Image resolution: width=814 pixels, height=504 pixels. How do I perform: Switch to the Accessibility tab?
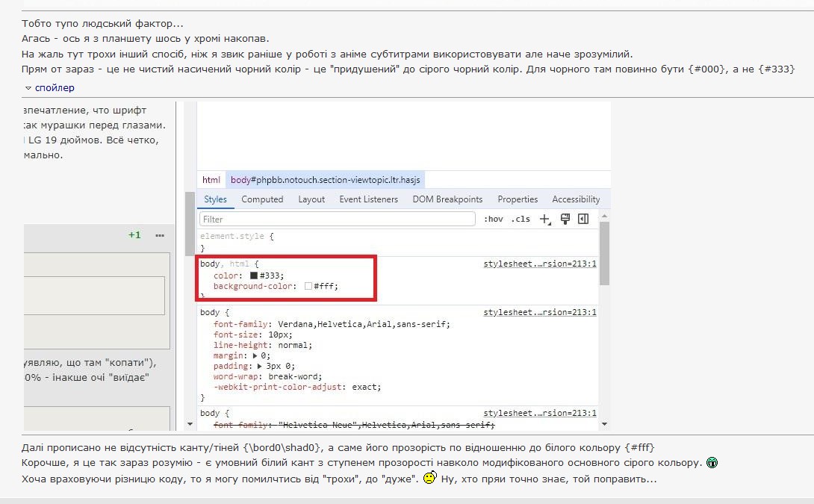(x=576, y=199)
